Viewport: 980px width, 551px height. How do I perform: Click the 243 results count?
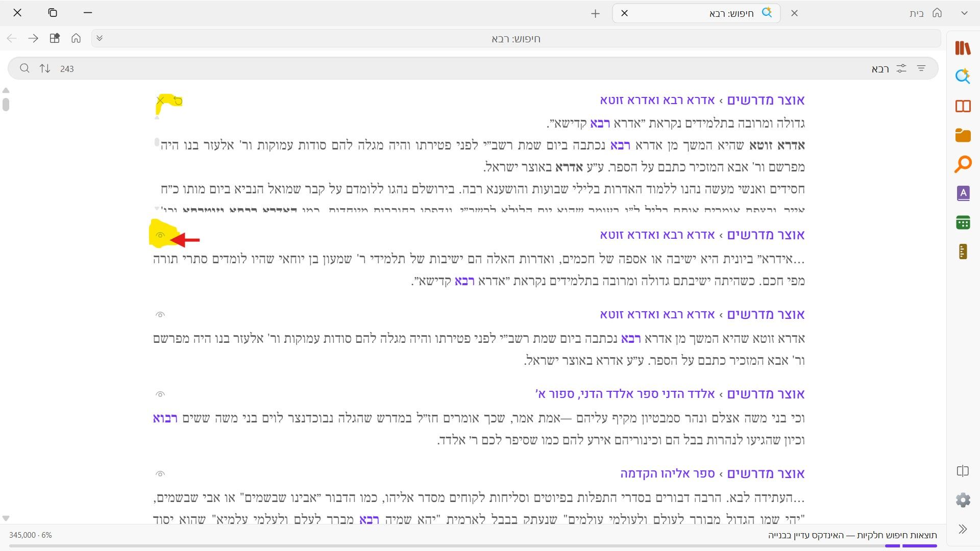coord(67,69)
